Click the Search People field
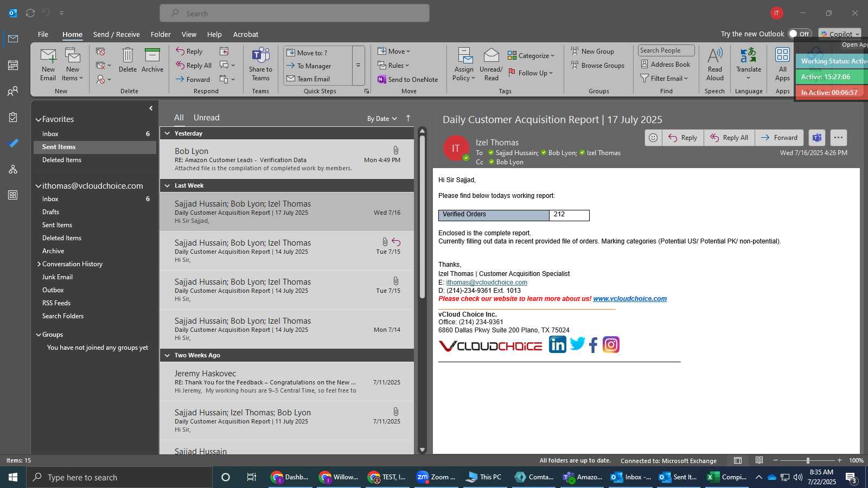Screen dimensions: 868x488 (666, 50)
